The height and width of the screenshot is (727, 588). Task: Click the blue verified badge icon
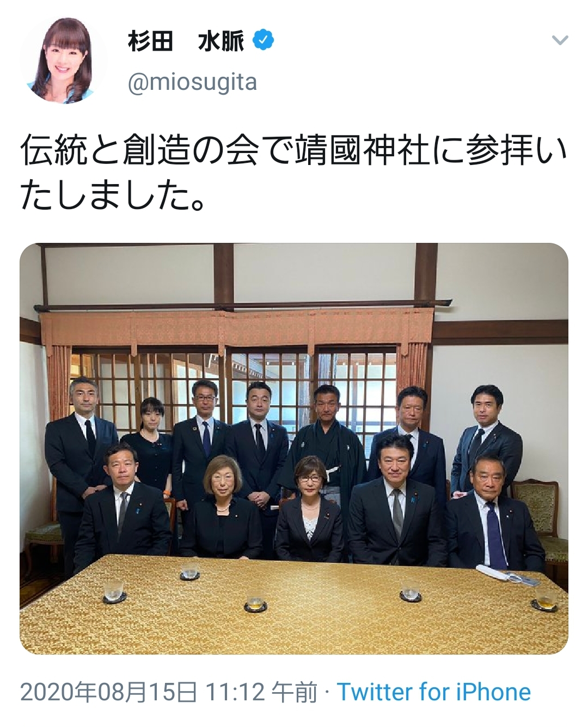coord(264,40)
